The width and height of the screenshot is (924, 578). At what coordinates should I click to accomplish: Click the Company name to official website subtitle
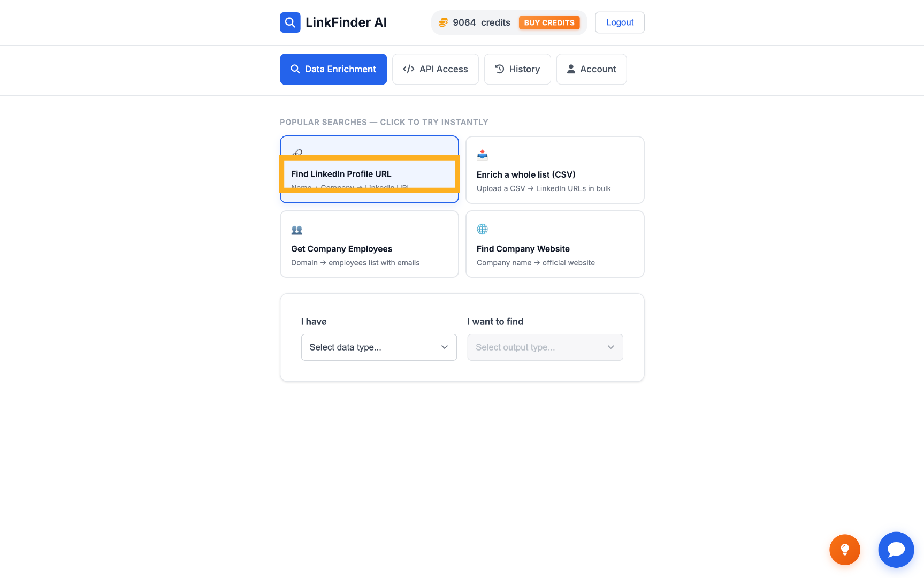pos(536,263)
